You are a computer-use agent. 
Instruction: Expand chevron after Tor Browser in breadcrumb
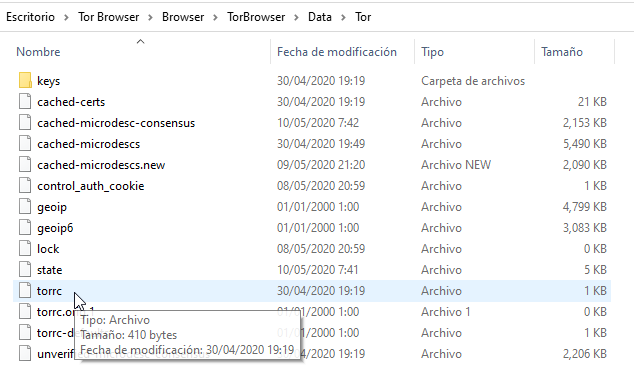click(150, 17)
